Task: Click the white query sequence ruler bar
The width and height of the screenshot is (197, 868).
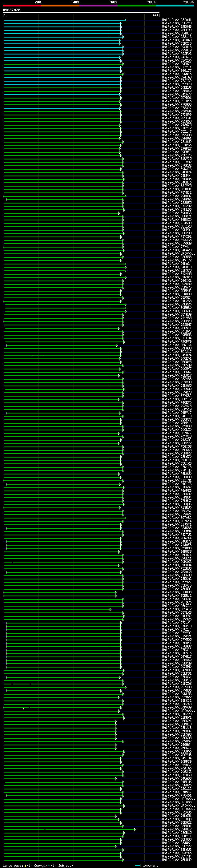Action: [81, 12]
